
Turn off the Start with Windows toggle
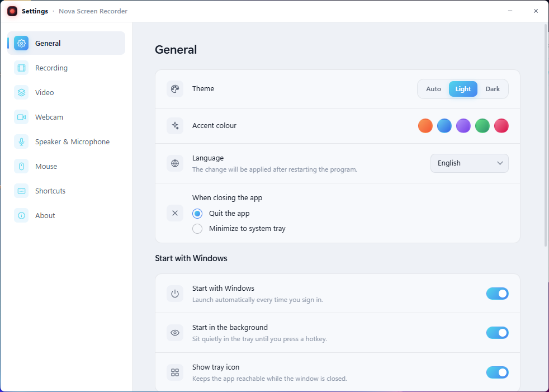point(497,294)
